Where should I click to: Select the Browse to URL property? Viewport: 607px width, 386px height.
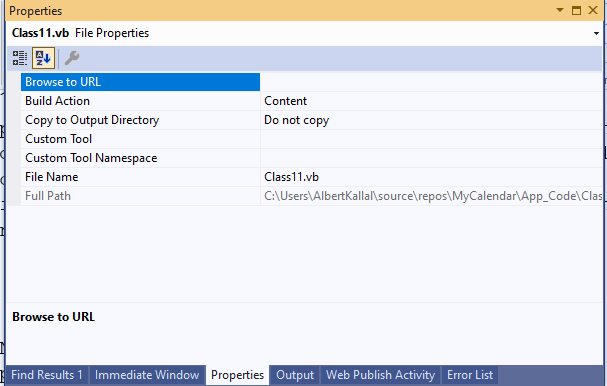tap(140, 82)
